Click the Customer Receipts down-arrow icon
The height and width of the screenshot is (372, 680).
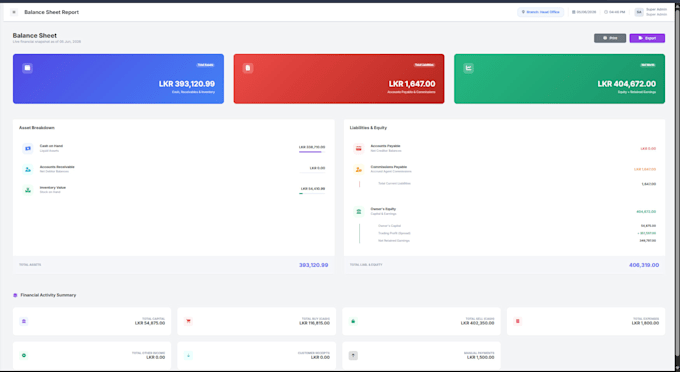click(x=188, y=355)
